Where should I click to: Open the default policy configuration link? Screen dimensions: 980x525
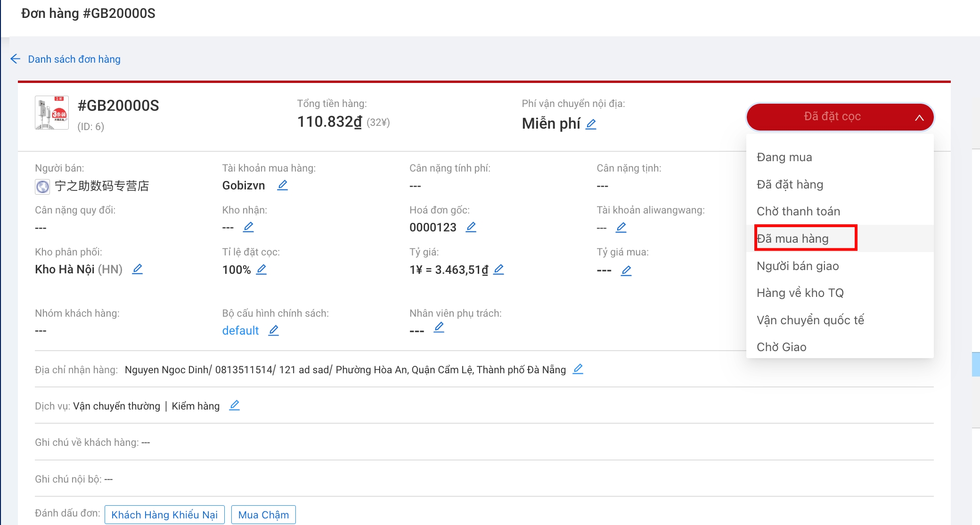coord(240,330)
